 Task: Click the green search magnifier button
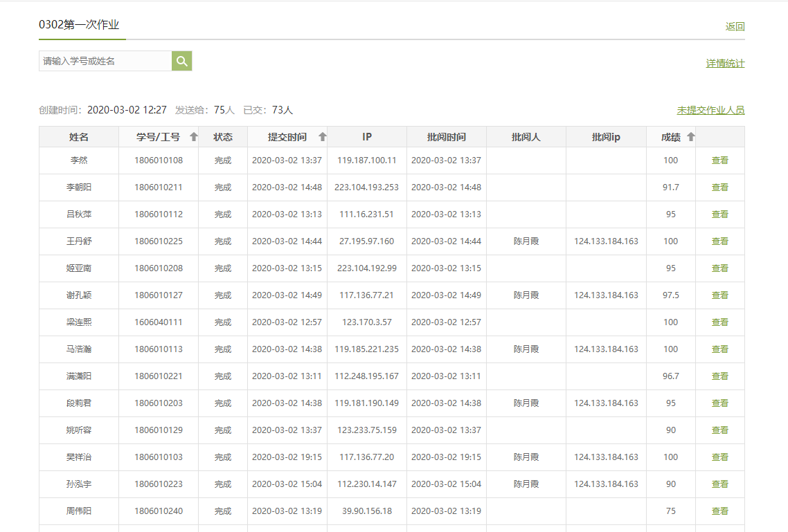coord(181,61)
